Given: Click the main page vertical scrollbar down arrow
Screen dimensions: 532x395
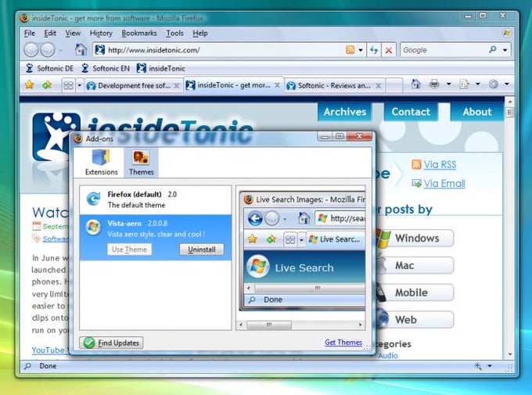Looking at the screenshot, I should pos(510,354).
